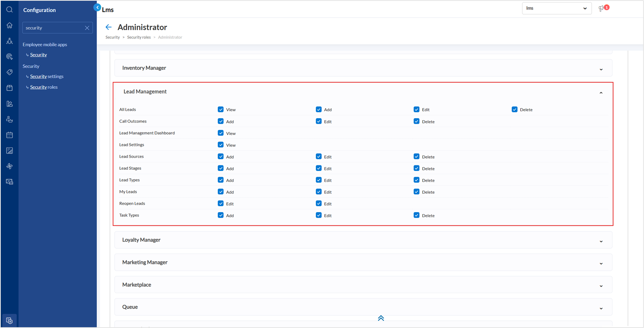The image size is (644, 328).
Task: Click the target marketing icon in rail
Action: (x=9, y=57)
